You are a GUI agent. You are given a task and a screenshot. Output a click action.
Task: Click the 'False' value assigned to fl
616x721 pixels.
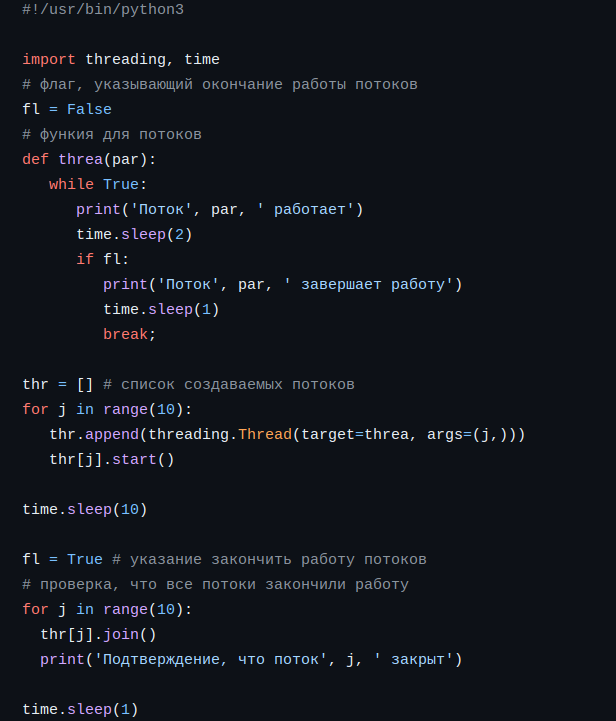tap(89, 109)
